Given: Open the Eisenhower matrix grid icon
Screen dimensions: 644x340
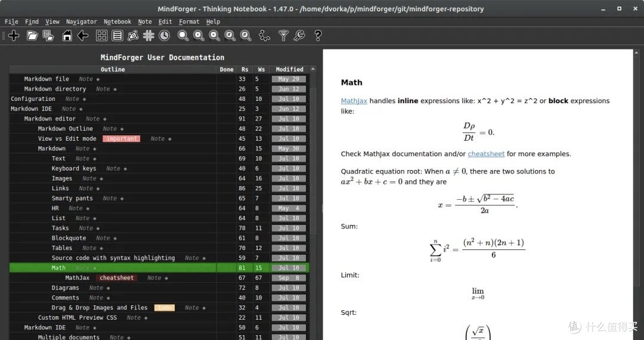Looking at the screenshot, I should coord(101,36).
